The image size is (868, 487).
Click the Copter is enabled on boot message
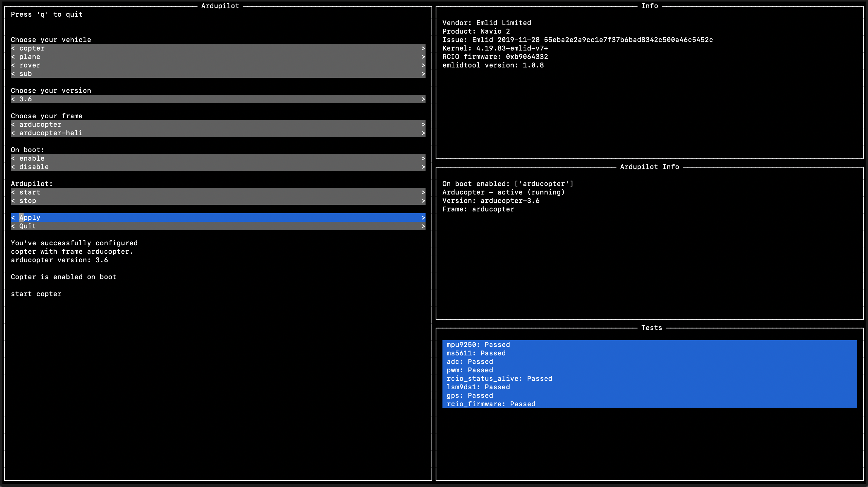coord(63,277)
